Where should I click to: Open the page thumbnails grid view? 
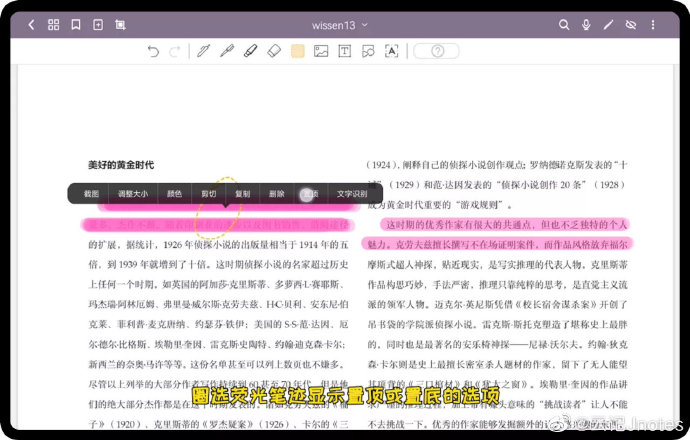(53, 25)
